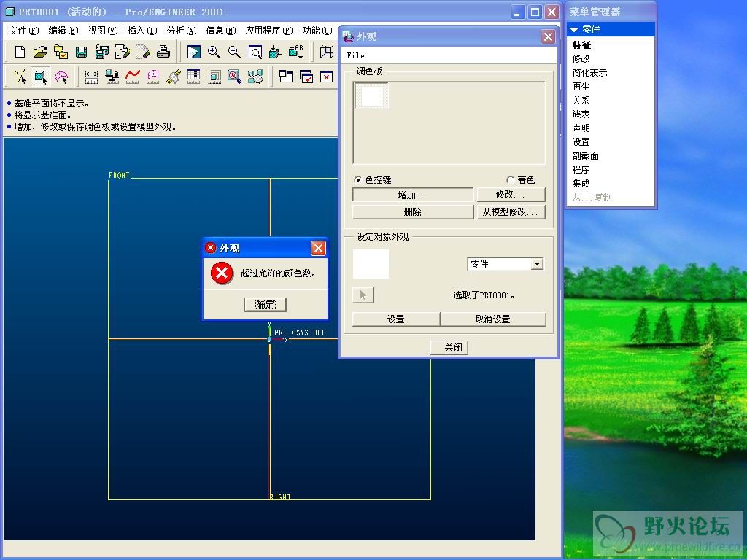Click the red curve analysis icon
Screen dimensions: 747x560
tap(133, 76)
